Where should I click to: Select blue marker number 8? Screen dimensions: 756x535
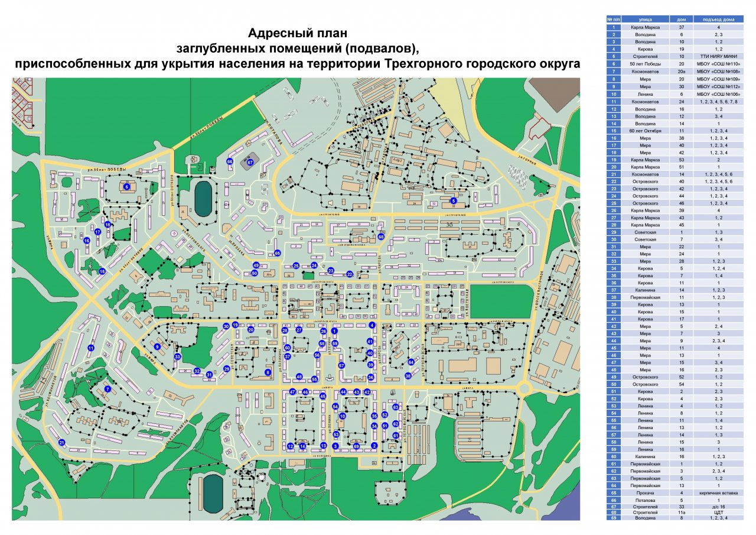coord(268,372)
